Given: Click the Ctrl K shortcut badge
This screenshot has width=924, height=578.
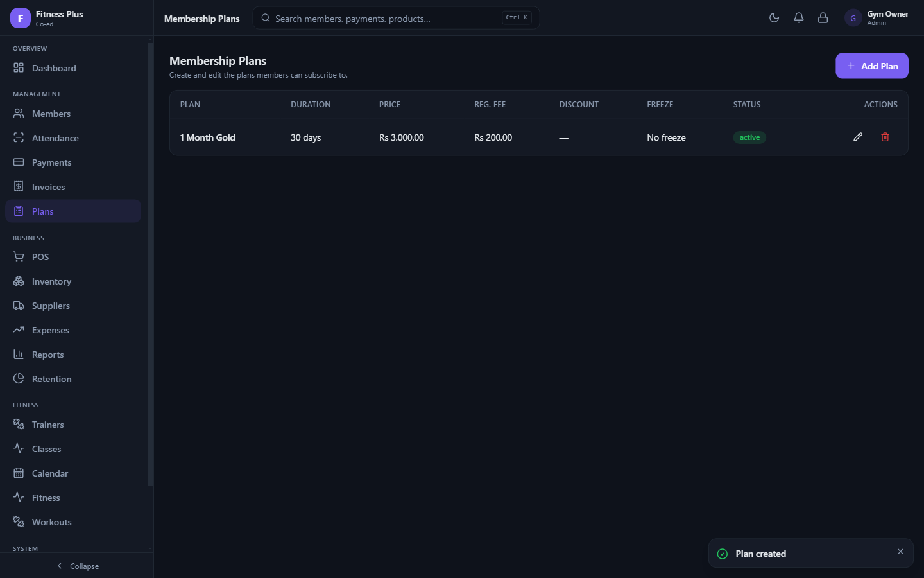Looking at the screenshot, I should tap(517, 18).
